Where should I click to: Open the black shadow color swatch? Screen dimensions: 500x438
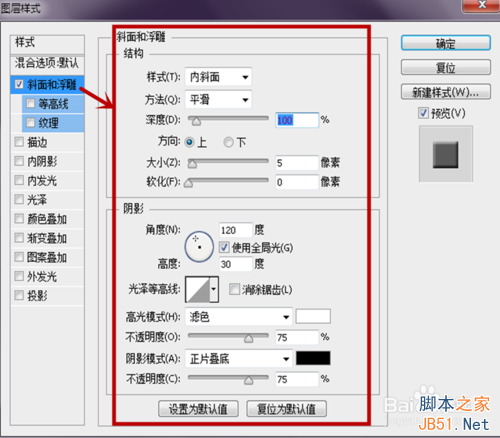(313, 358)
